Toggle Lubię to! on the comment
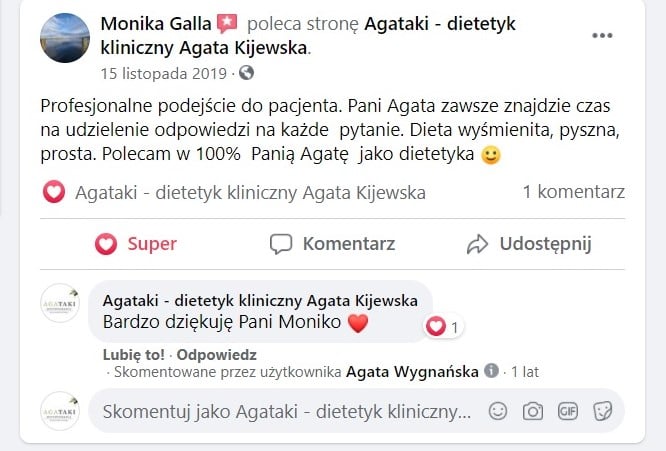 135,354
